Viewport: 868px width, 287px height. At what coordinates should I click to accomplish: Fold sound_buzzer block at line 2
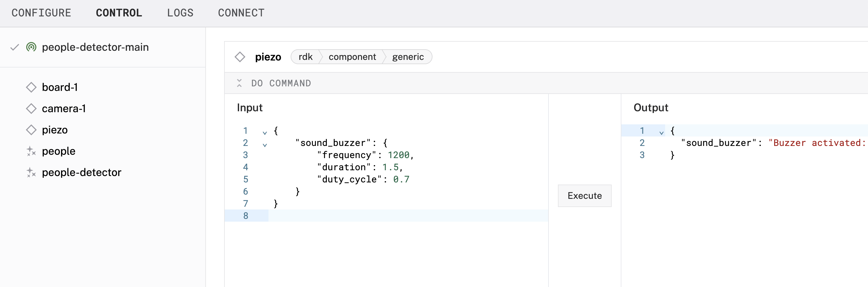pos(265,145)
